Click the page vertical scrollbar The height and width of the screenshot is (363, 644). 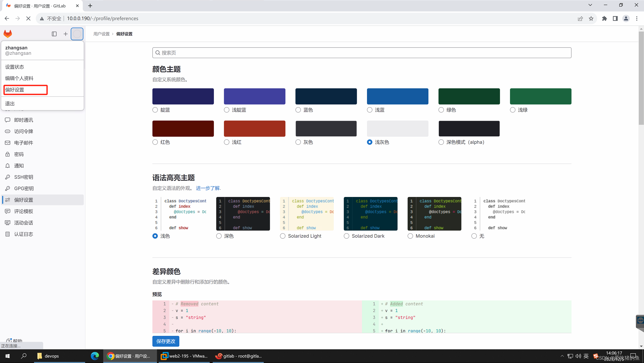click(641, 78)
